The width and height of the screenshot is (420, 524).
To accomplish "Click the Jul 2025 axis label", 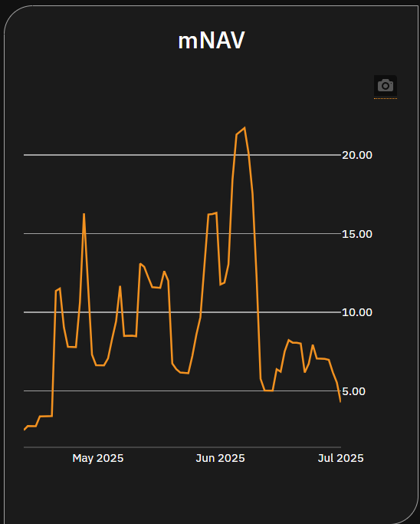I will click(340, 458).
